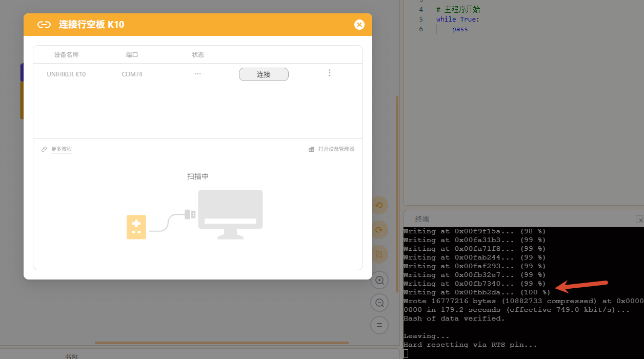The image size is (644, 359).
Task: Click the 设备名称 column header
Action: (x=66, y=55)
